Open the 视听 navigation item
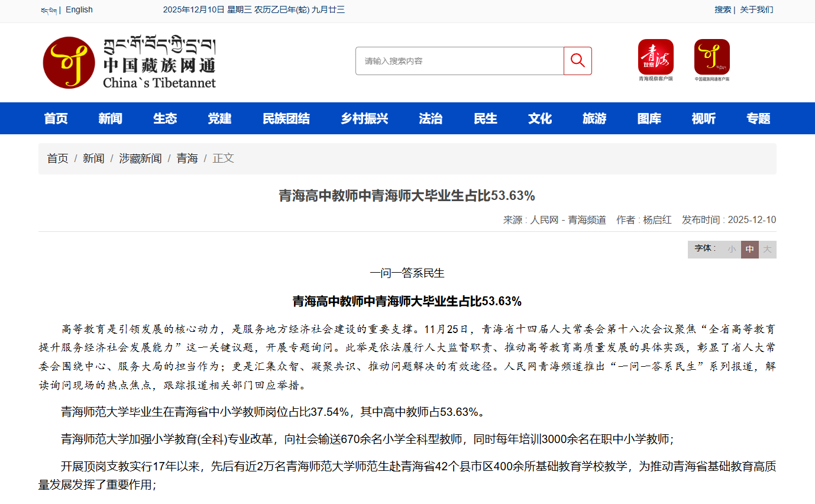The image size is (815, 504). pyautogui.click(x=703, y=118)
